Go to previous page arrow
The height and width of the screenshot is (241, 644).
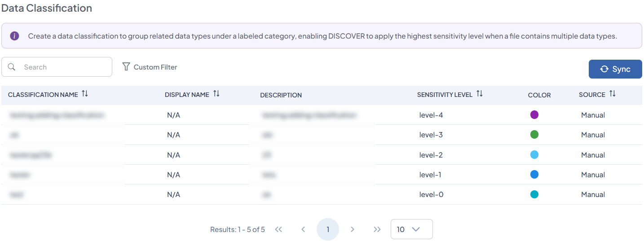tap(303, 229)
